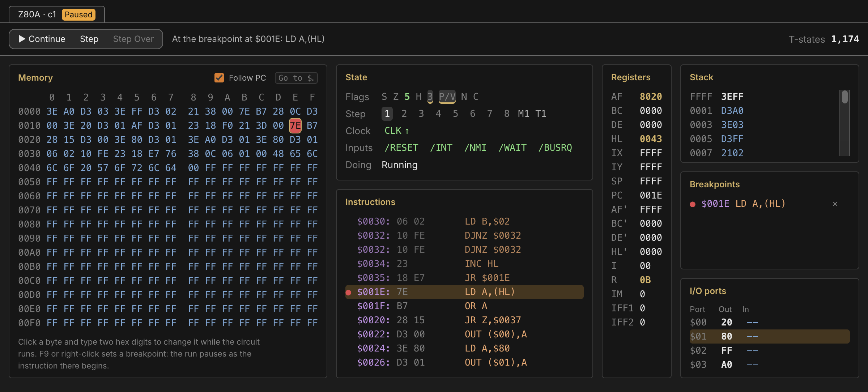
Task: Click the C flag indicator
Action: click(x=476, y=97)
